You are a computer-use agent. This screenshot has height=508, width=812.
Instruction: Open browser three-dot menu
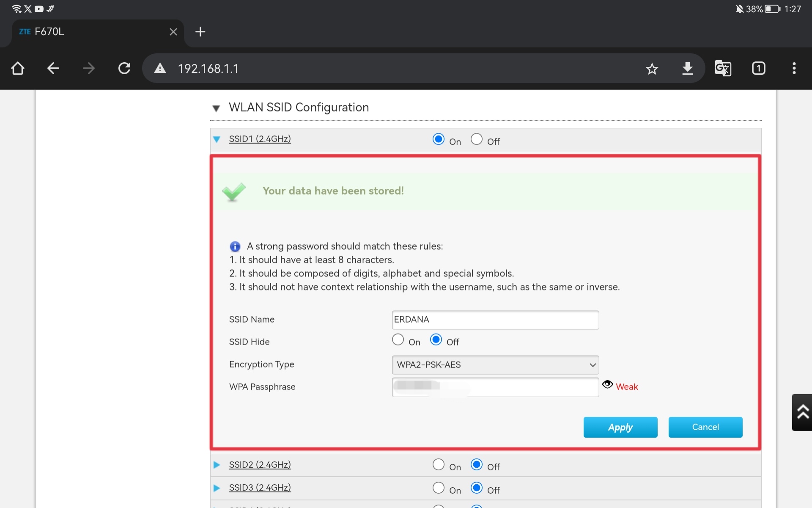point(794,69)
